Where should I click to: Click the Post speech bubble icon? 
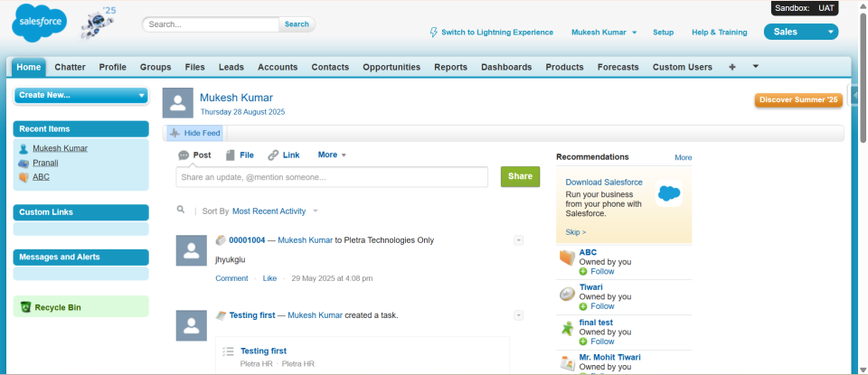(184, 155)
